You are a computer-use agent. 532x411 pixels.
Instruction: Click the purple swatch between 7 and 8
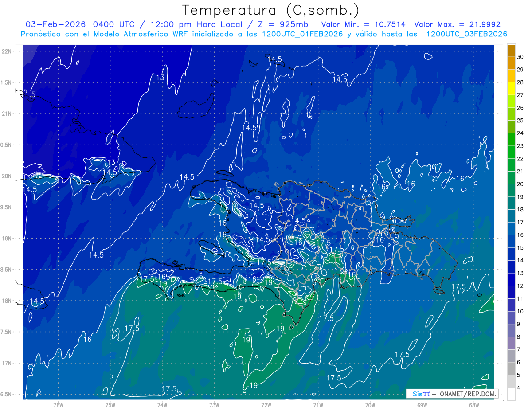pos(511,343)
